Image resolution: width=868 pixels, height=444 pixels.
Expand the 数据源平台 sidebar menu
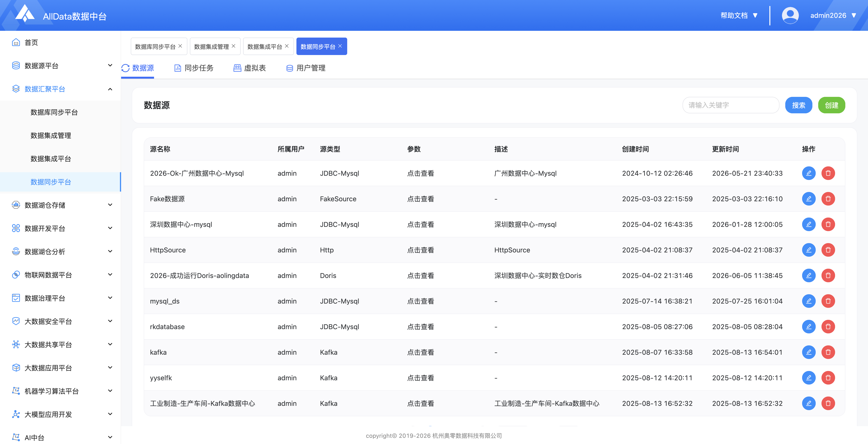pos(60,66)
